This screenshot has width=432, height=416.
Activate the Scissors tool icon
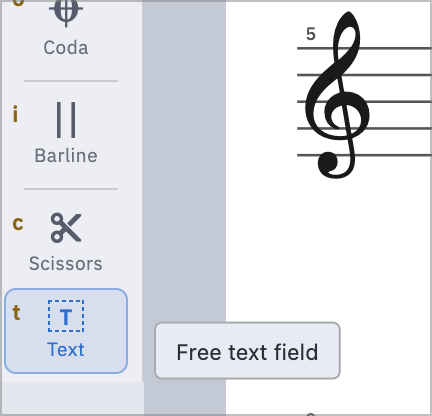[66, 228]
